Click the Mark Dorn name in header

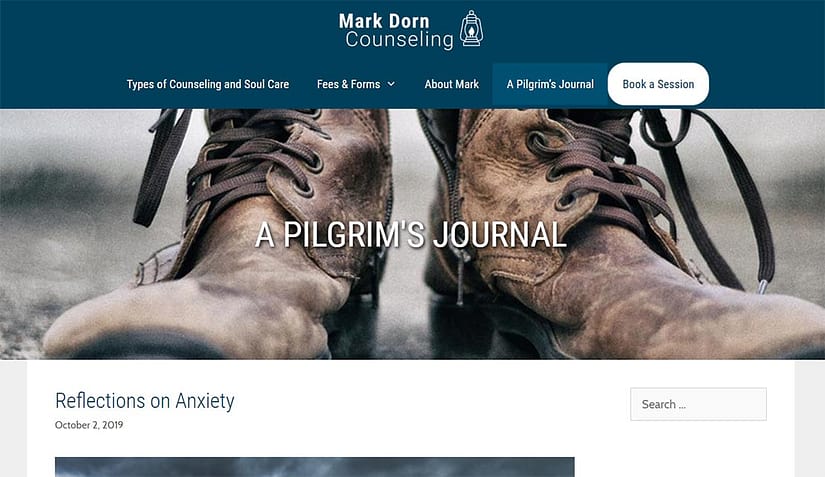[384, 21]
